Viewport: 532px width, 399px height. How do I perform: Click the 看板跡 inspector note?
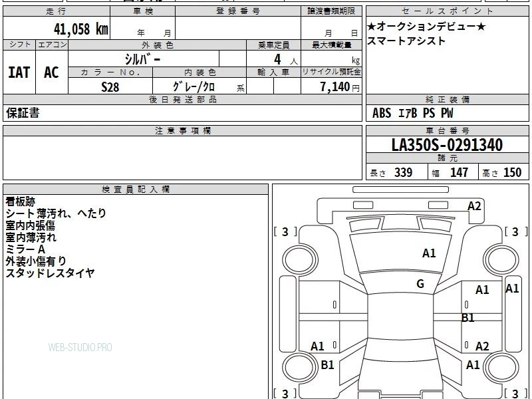[21, 201]
